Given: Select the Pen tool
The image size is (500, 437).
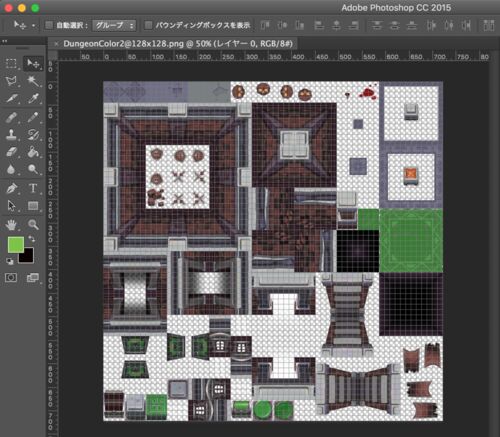Looking at the screenshot, I should tap(11, 188).
